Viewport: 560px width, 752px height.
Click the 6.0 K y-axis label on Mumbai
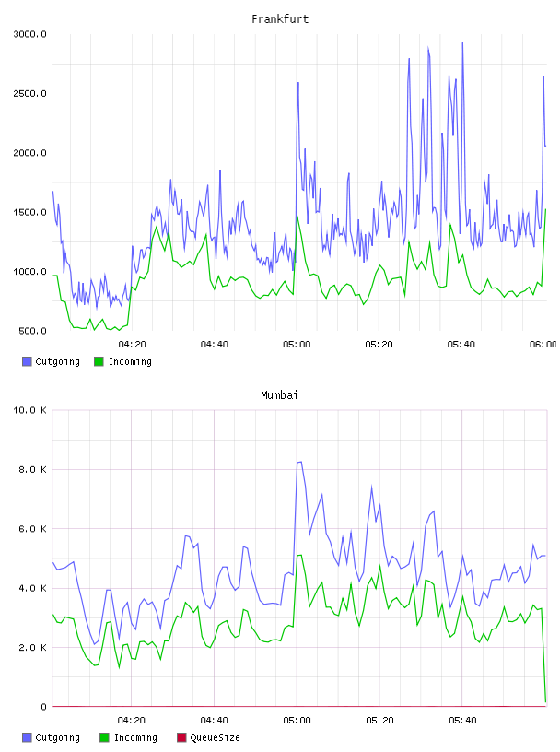pos(32,529)
